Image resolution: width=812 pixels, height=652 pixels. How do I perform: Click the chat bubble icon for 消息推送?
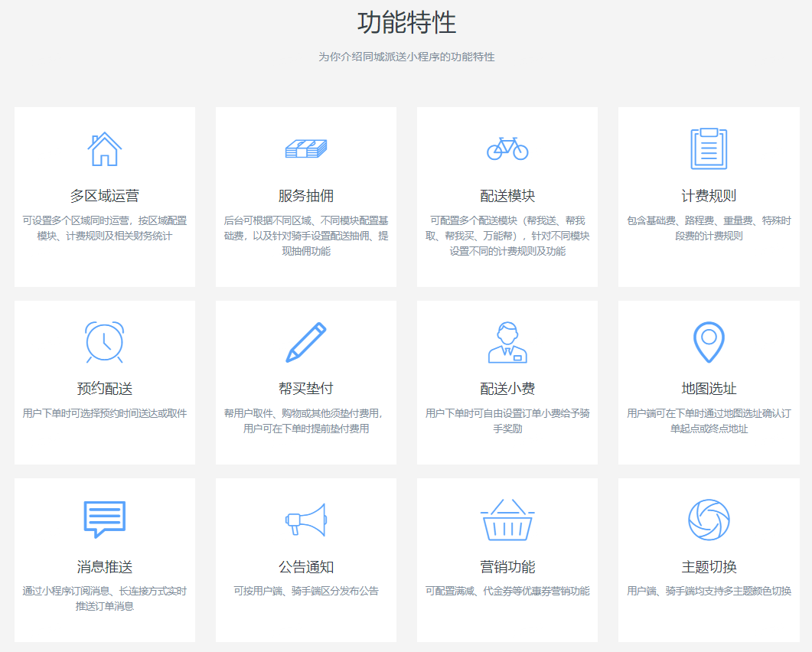[105, 520]
